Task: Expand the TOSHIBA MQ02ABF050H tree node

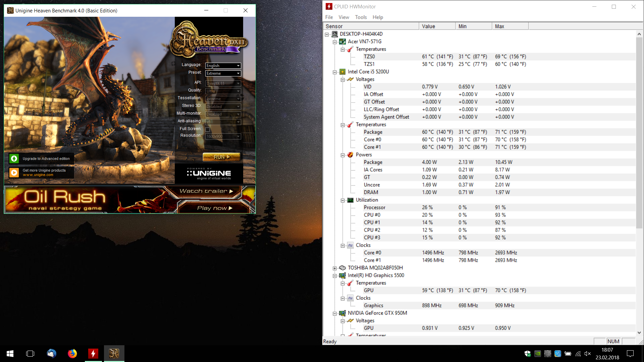Action: pyautogui.click(x=334, y=268)
